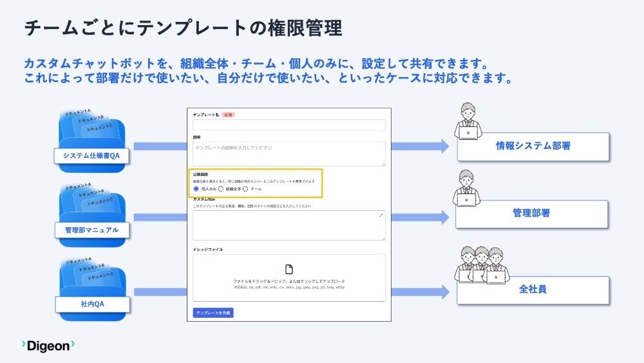Image resolution: width=644 pixels, height=363 pixels.
Task: Click the システム仕様書QA label
Action: (91, 156)
